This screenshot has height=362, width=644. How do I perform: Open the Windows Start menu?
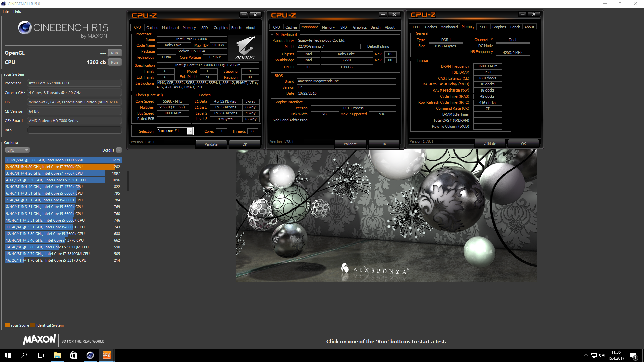(8, 355)
